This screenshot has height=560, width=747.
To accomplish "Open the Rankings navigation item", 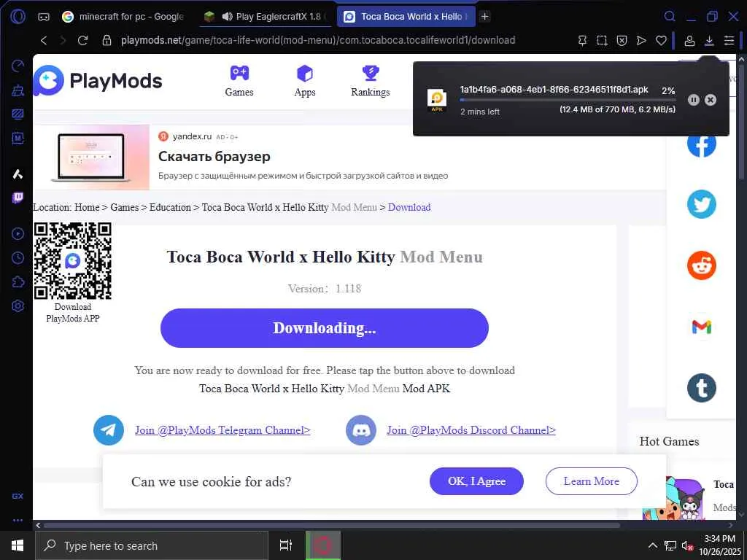I will 370,81.
